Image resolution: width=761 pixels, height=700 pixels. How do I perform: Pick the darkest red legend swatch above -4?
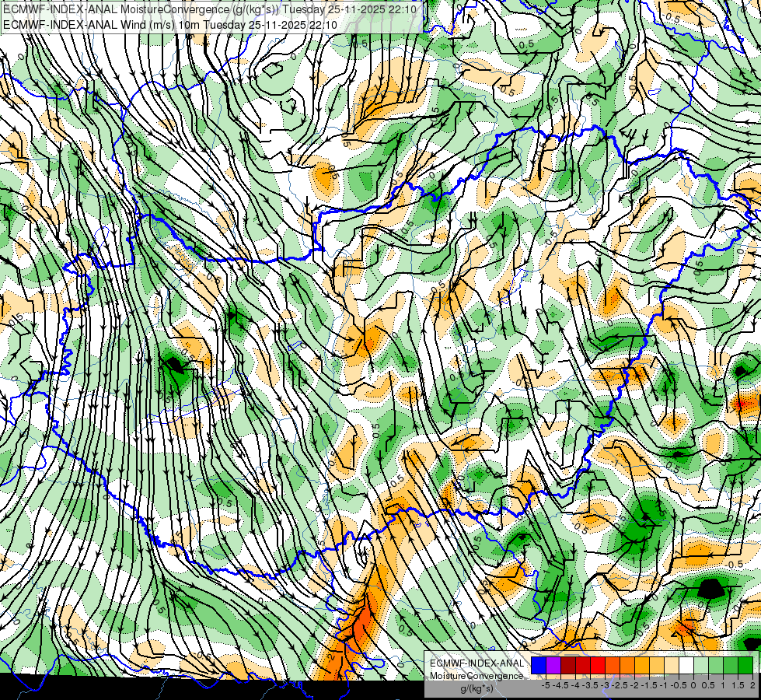pyautogui.click(x=568, y=665)
